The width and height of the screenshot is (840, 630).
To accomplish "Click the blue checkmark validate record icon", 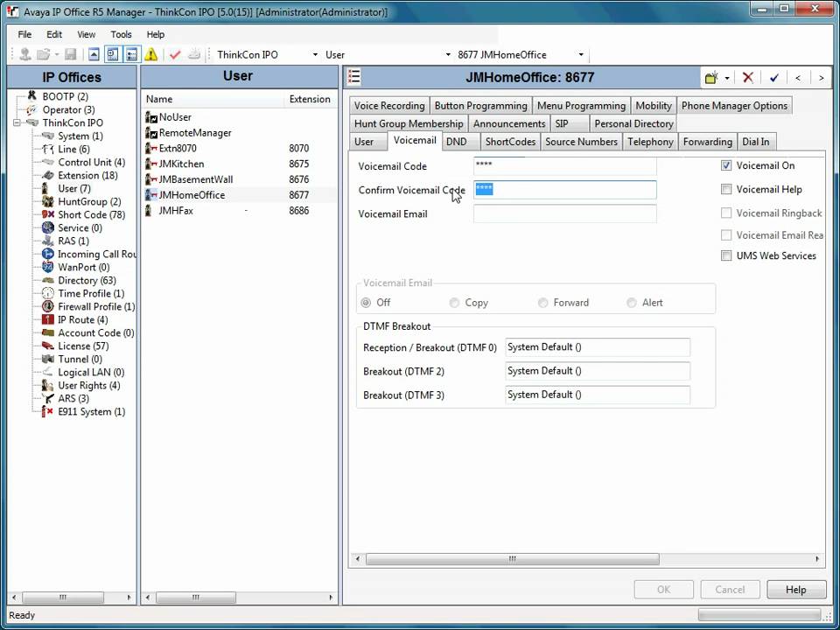I will (774, 78).
